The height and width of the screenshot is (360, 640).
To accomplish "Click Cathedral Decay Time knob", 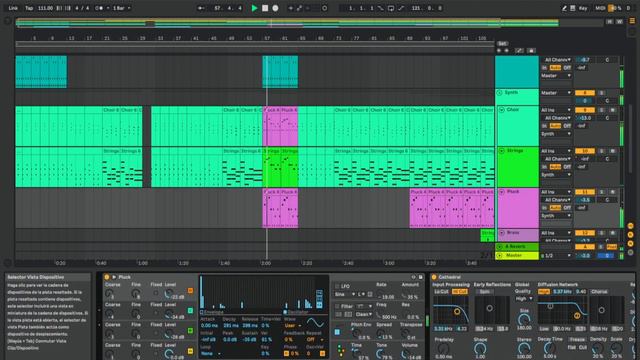I will click(x=549, y=348).
